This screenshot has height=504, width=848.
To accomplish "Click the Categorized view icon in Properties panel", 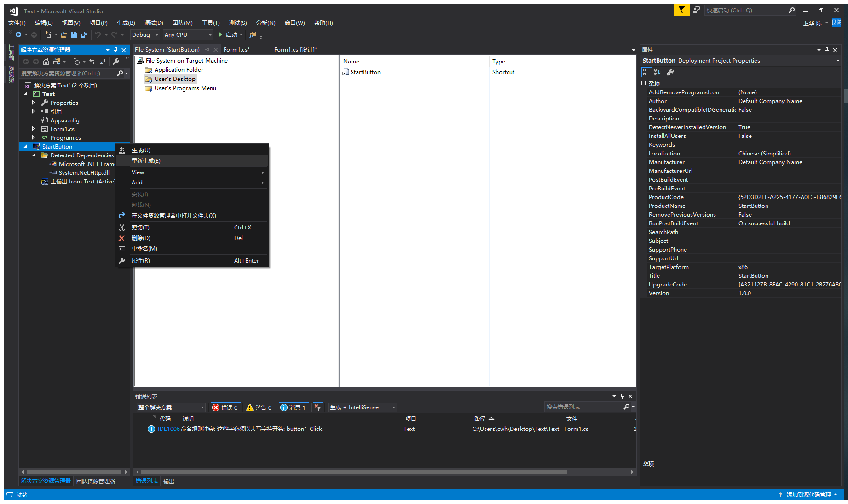I will point(646,72).
